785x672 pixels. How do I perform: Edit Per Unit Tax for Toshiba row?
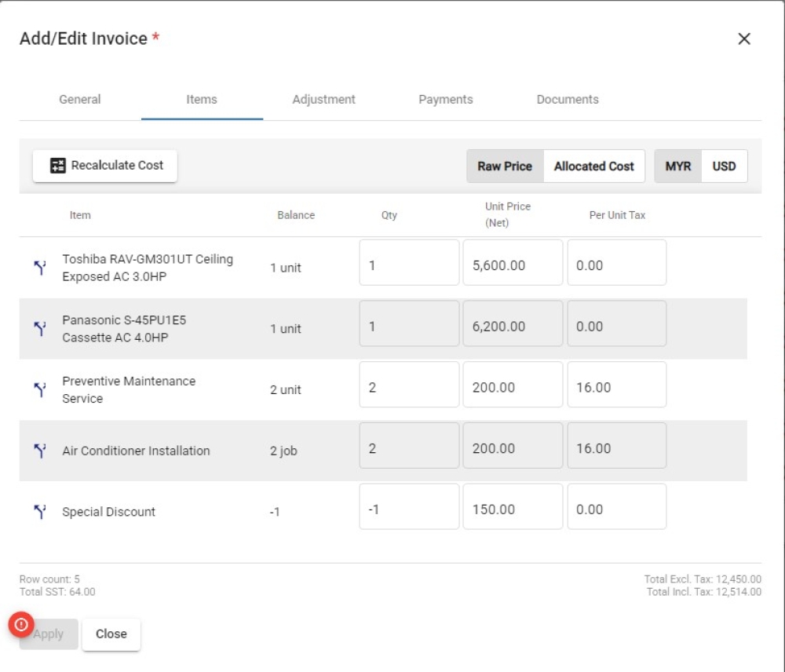pyautogui.click(x=617, y=263)
